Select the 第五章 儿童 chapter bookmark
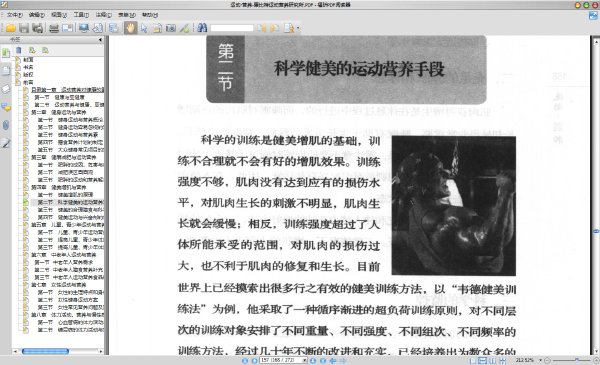600x365 pixels. [67, 225]
